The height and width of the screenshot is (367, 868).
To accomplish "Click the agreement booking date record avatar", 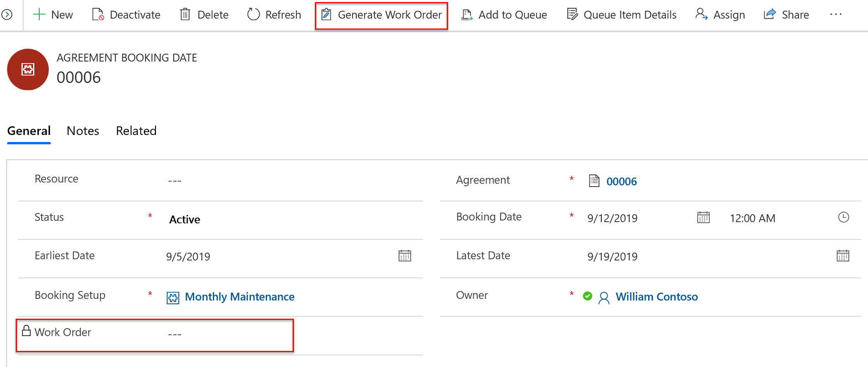I will [x=28, y=69].
